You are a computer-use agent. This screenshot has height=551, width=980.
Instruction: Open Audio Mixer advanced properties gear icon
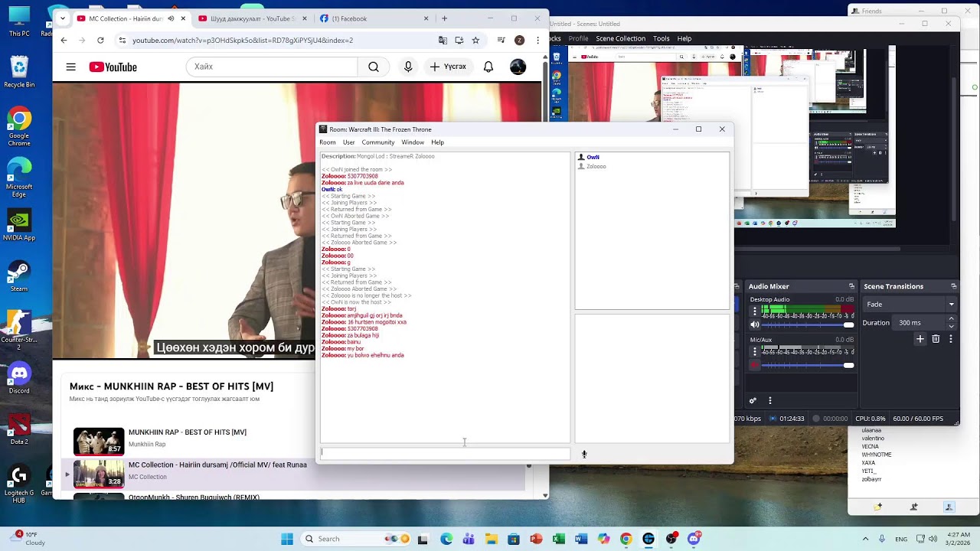tap(753, 400)
